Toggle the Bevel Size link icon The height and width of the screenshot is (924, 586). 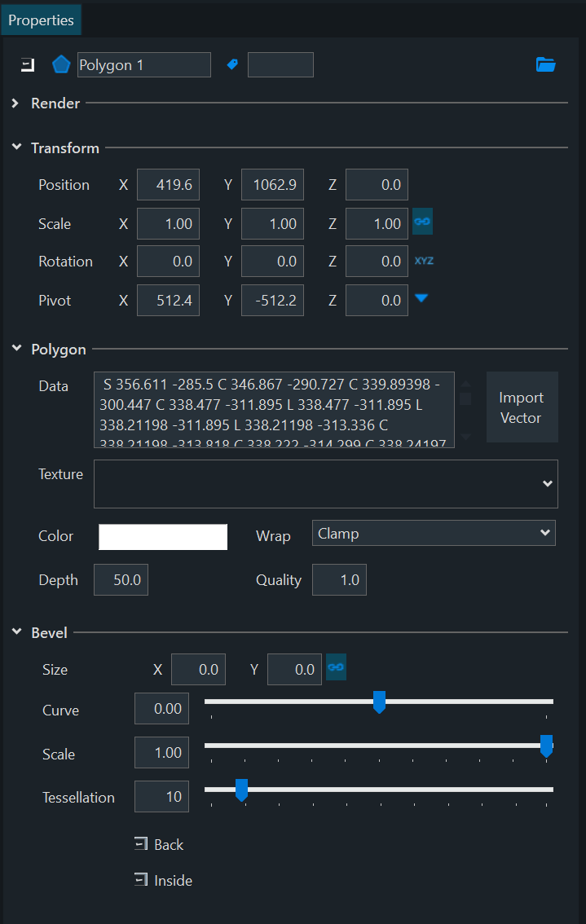[x=336, y=668]
